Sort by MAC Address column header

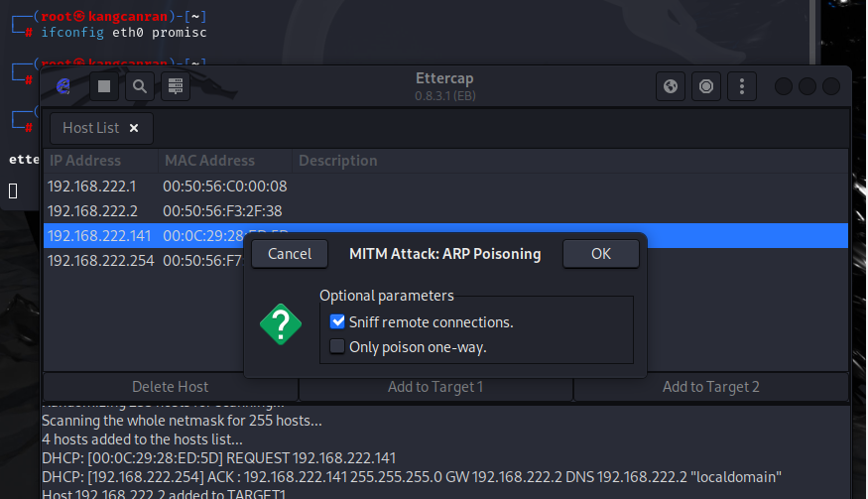(x=210, y=160)
